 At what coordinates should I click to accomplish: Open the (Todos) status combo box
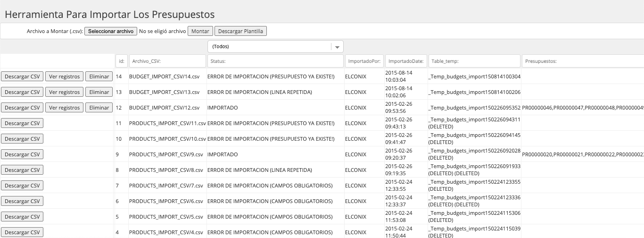(x=275, y=47)
